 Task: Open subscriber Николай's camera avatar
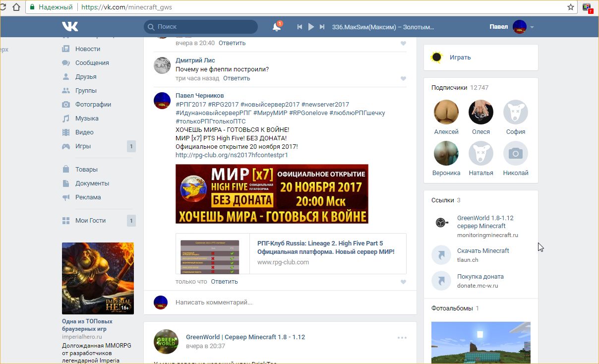[x=516, y=153]
